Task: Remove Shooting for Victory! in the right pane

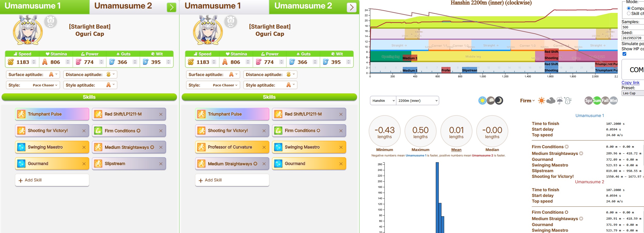Action: pos(264,131)
